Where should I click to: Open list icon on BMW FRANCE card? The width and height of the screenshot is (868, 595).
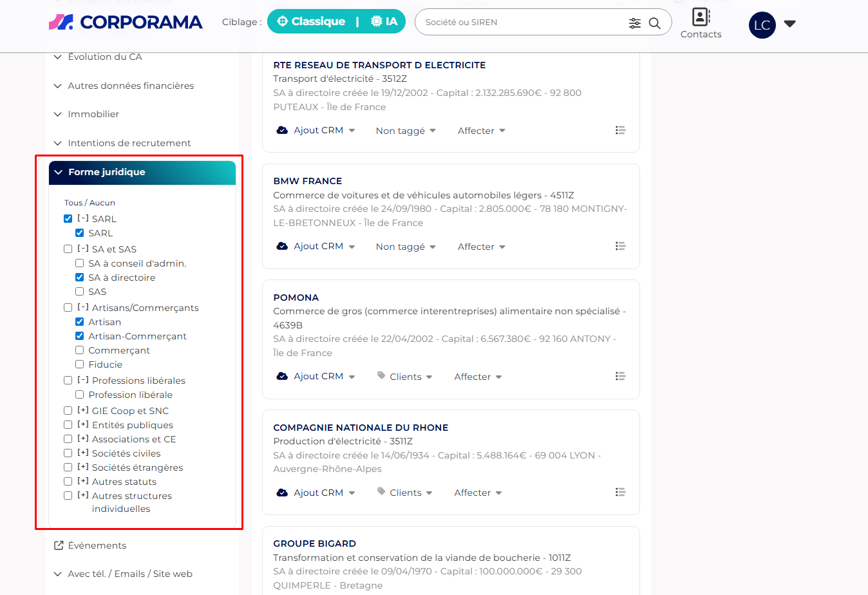click(620, 246)
